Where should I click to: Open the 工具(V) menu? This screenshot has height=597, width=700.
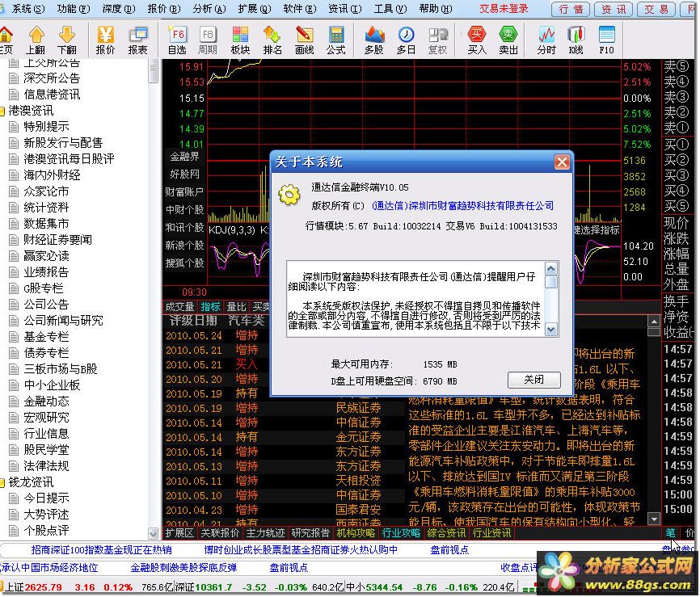(x=390, y=8)
